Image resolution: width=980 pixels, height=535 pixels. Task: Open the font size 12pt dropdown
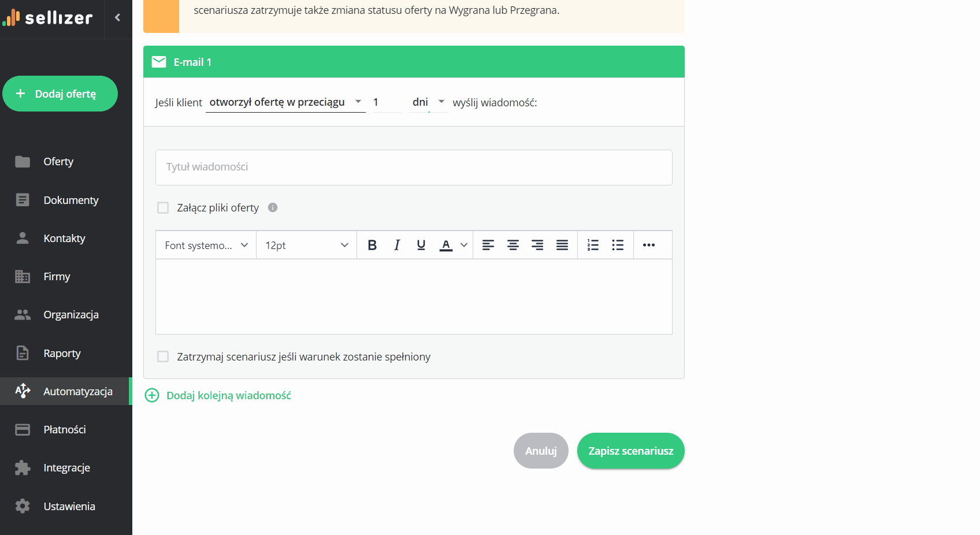tap(306, 246)
